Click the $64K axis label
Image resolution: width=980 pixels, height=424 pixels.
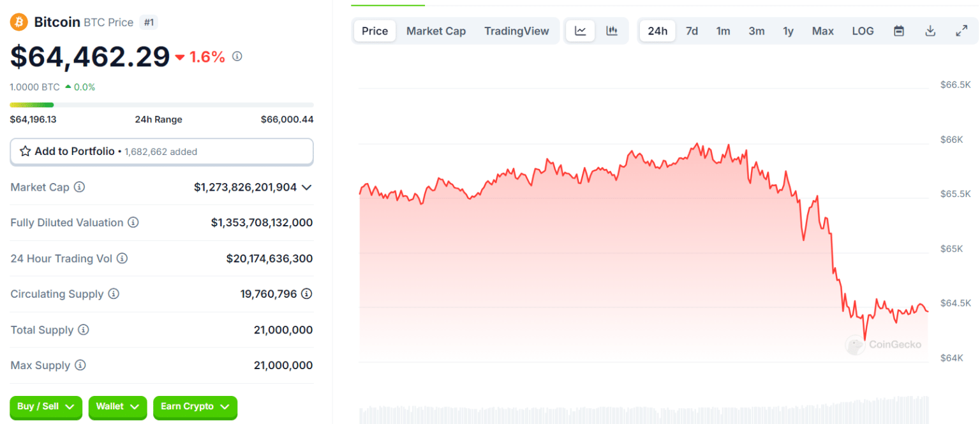(951, 358)
